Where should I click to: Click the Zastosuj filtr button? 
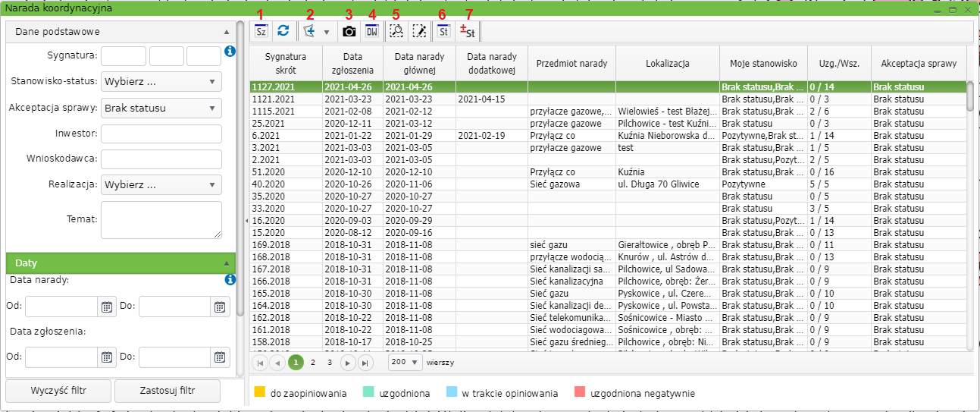click(168, 391)
